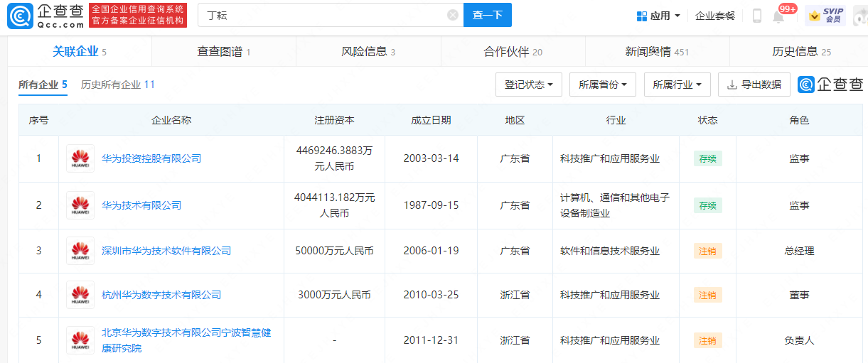Screen dimensions: 868x363
Task: Click the date 2011-12-31
Action: [431, 340]
